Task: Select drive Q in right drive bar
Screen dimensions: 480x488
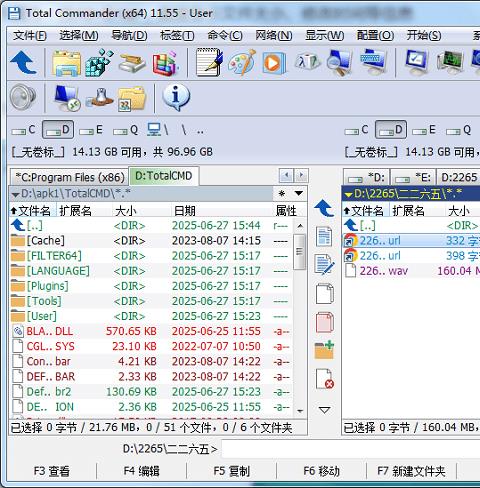Action: coord(459,130)
